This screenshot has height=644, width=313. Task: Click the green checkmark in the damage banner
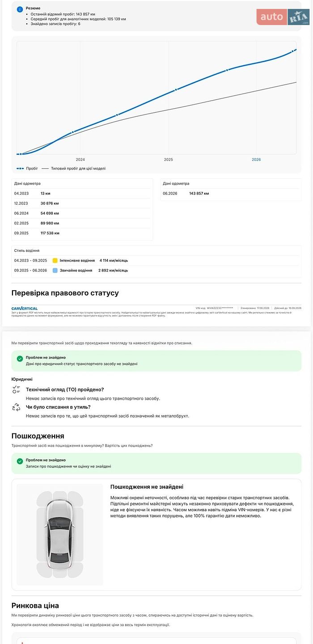click(x=20, y=461)
